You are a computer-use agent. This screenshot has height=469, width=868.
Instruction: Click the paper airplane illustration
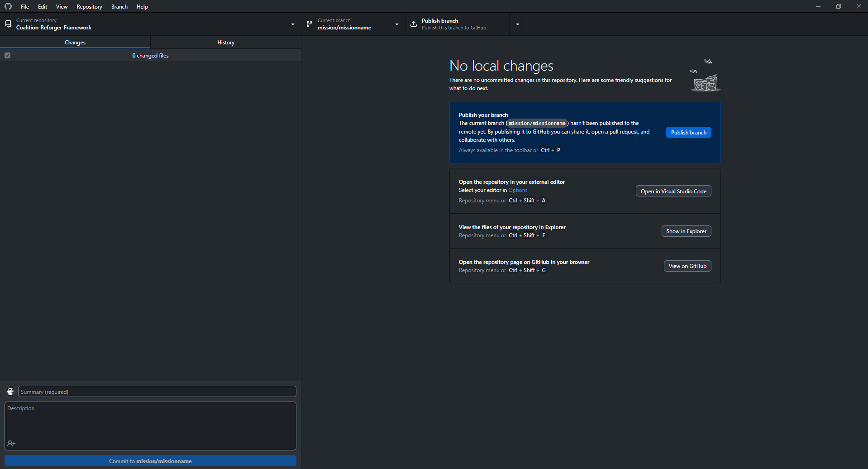pyautogui.click(x=708, y=61)
